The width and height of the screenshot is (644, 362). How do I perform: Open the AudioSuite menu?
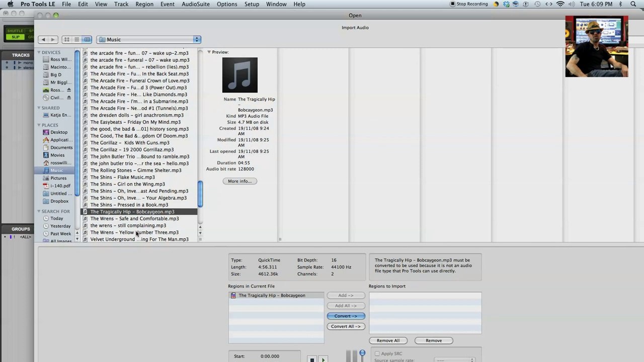(196, 4)
